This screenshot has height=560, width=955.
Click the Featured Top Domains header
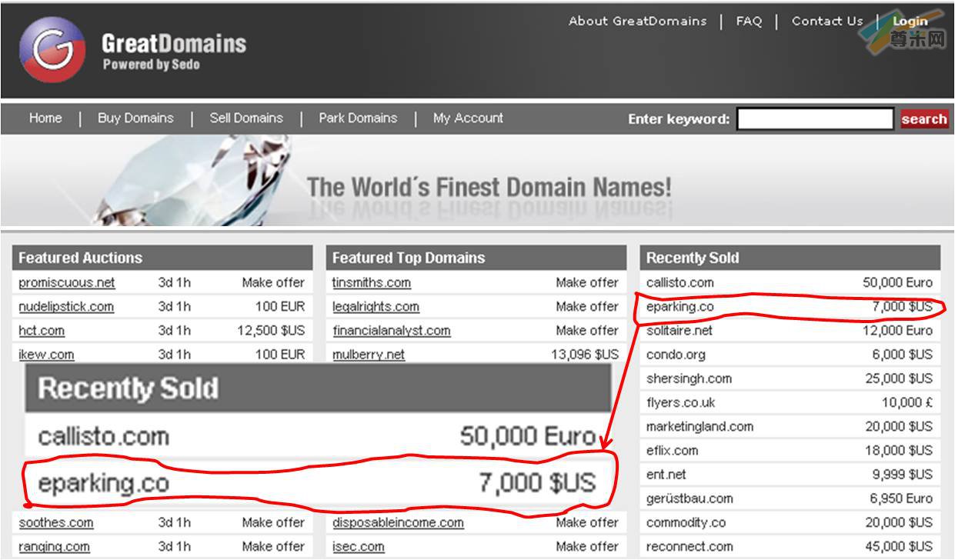(476, 258)
